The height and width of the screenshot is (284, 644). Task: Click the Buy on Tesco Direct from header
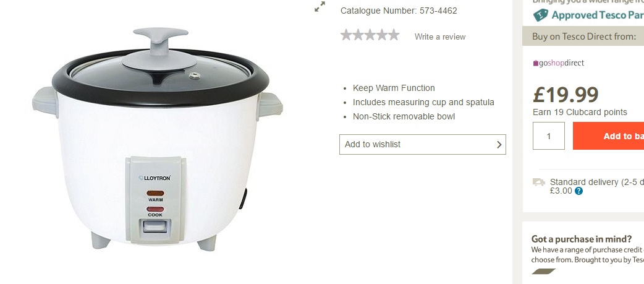pos(584,36)
